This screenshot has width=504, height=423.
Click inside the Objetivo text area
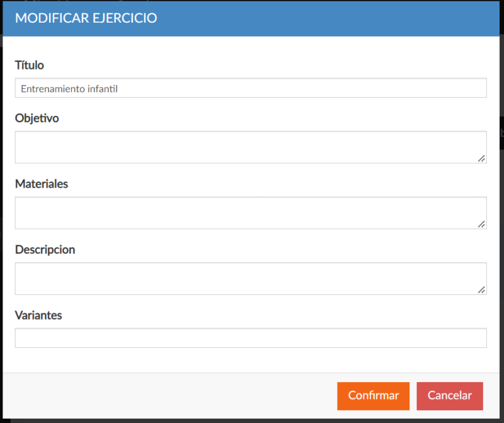click(251, 147)
